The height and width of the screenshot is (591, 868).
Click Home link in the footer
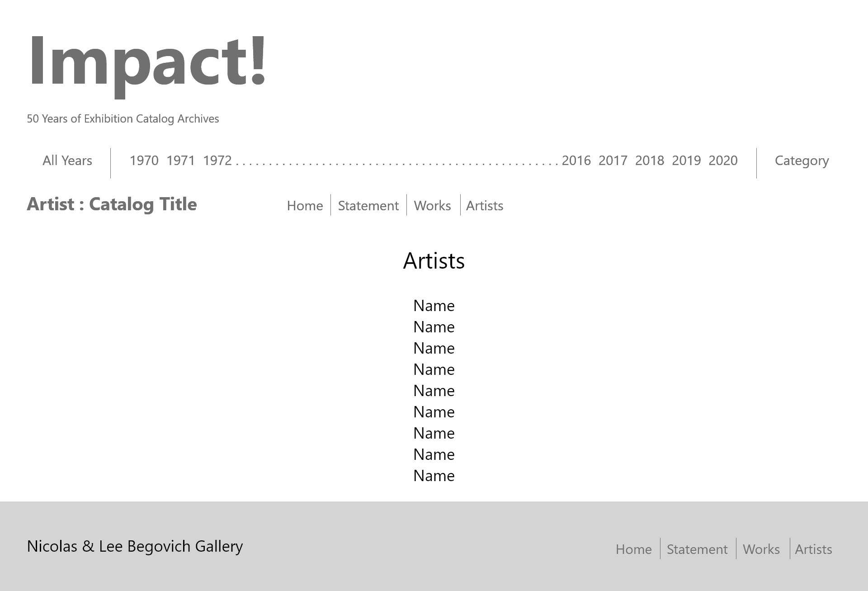click(x=633, y=549)
